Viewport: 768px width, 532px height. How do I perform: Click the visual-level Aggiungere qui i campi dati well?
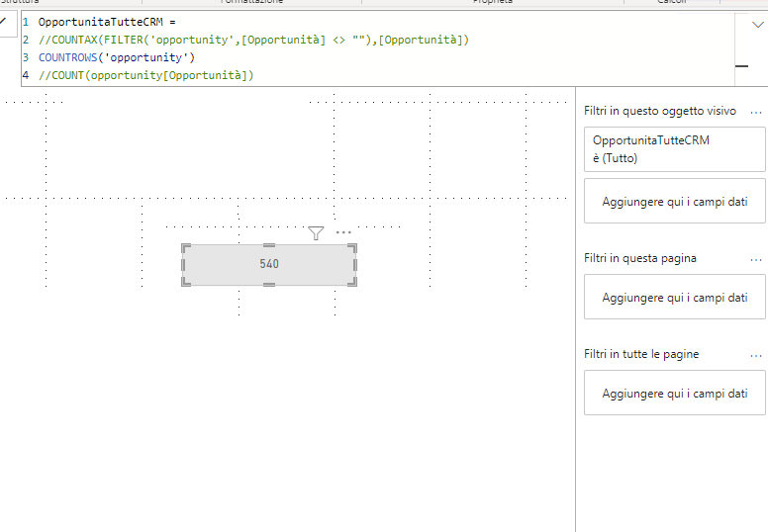coord(674,201)
